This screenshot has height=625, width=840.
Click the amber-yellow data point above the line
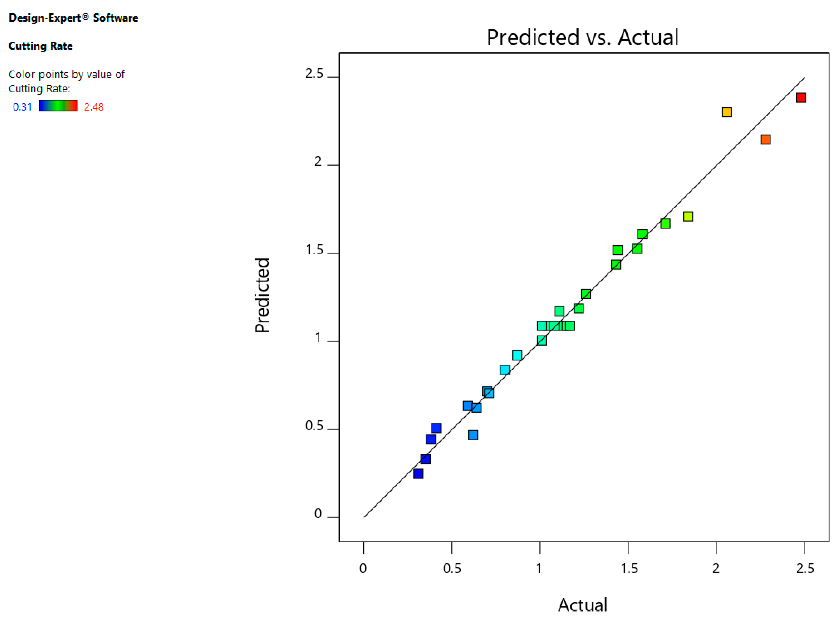click(x=726, y=112)
